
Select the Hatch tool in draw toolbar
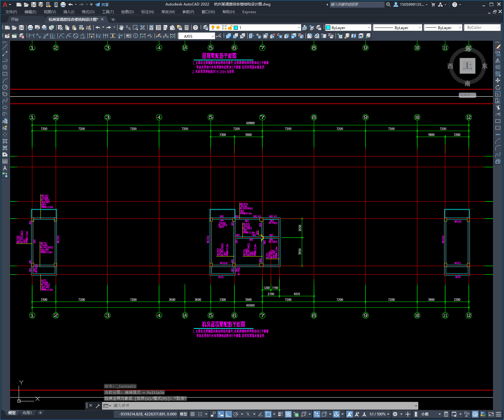coord(5,141)
